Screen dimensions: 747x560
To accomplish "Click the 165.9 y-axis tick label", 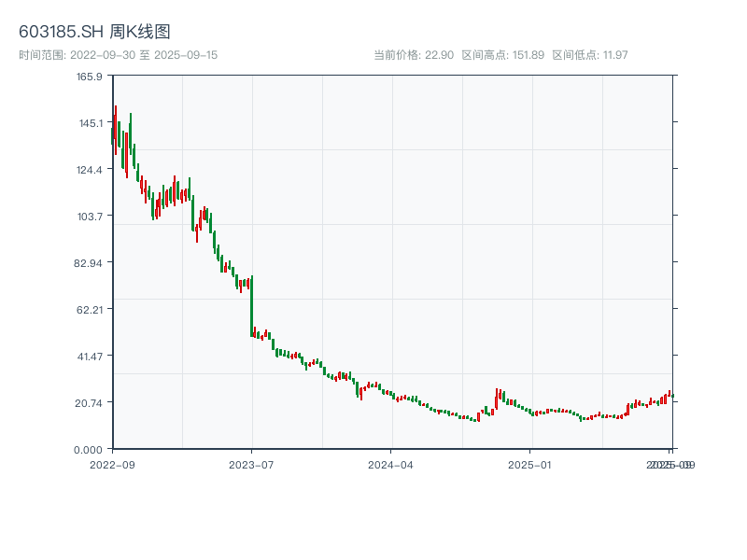I will pyautogui.click(x=88, y=77).
